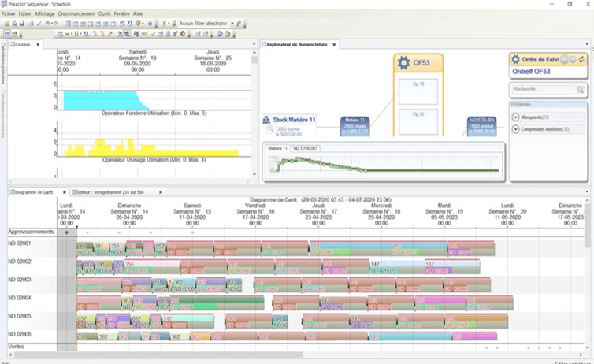The width and height of the screenshot is (594, 364).
Task: Select the Op 10 operation box
Action: pyautogui.click(x=418, y=91)
